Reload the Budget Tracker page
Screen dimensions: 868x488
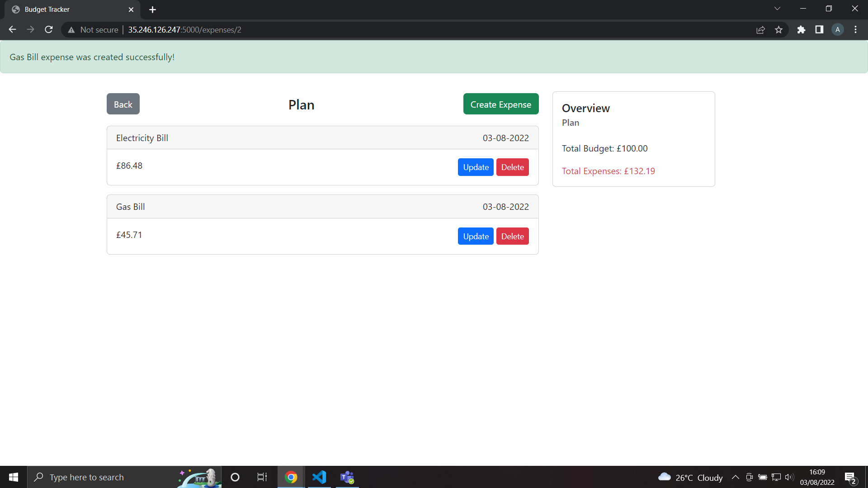tap(48, 29)
